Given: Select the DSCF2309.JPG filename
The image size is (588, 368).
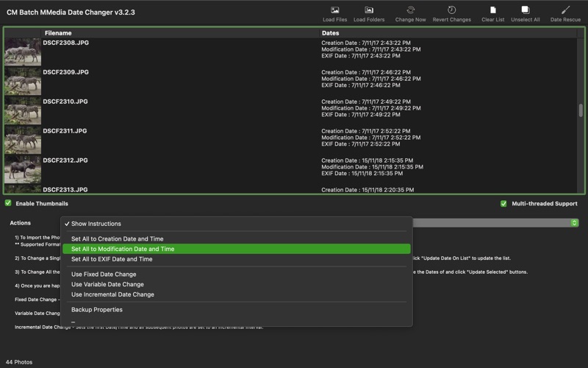Looking at the screenshot, I should (65, 72).
